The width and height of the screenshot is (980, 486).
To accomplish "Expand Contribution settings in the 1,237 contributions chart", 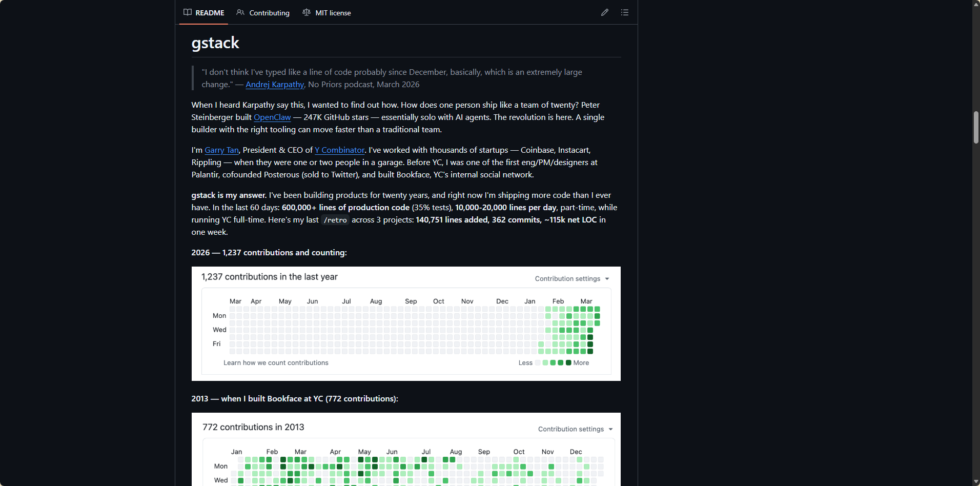I will 572,279.
